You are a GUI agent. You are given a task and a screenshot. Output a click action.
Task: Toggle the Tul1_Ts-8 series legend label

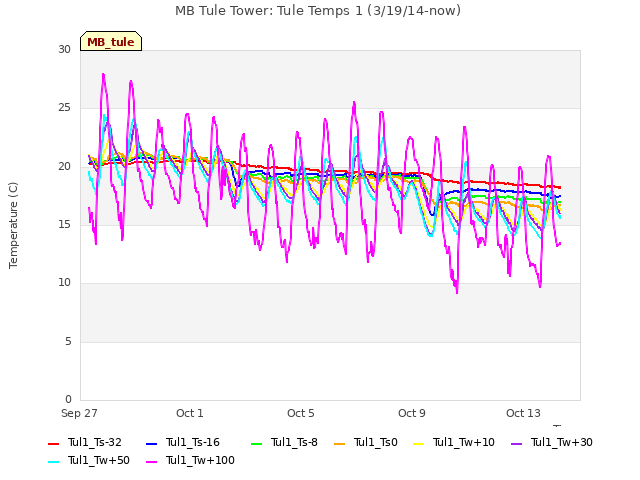point(294,442)
